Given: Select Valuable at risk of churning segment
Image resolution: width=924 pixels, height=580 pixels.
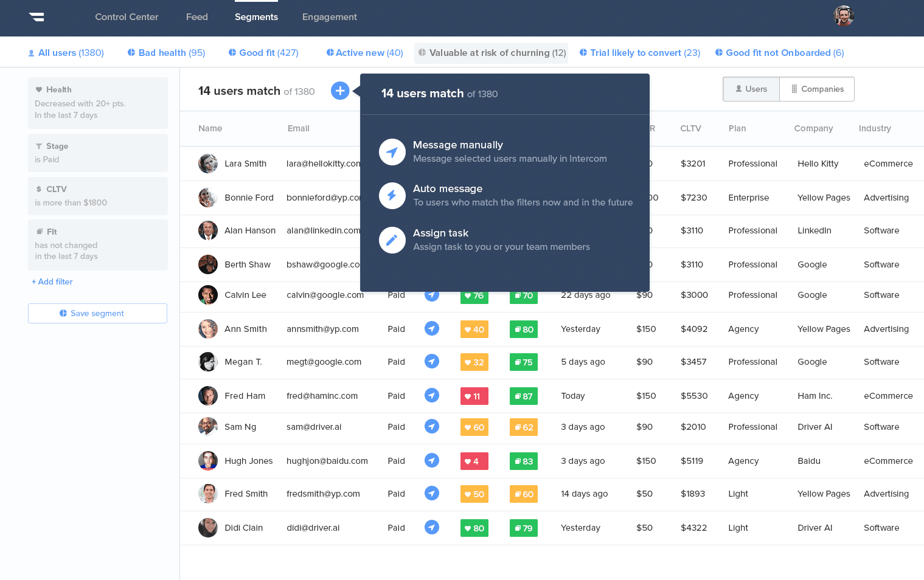Looking at the screenshot, I should [492, 53].
